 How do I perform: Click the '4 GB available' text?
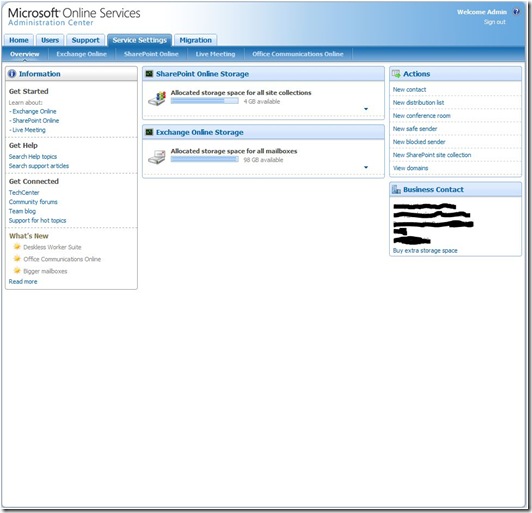click(262, 101)
